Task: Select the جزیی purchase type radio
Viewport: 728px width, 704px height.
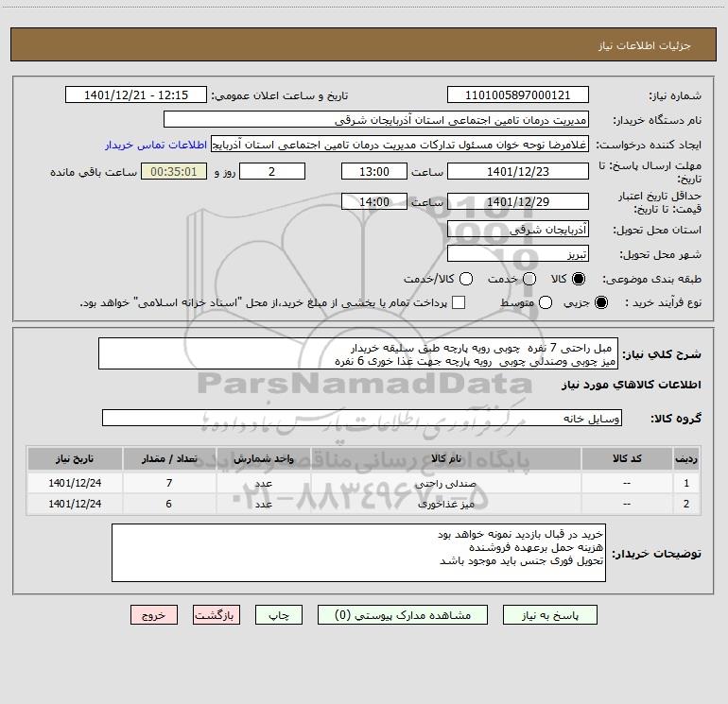Action: 600,302
